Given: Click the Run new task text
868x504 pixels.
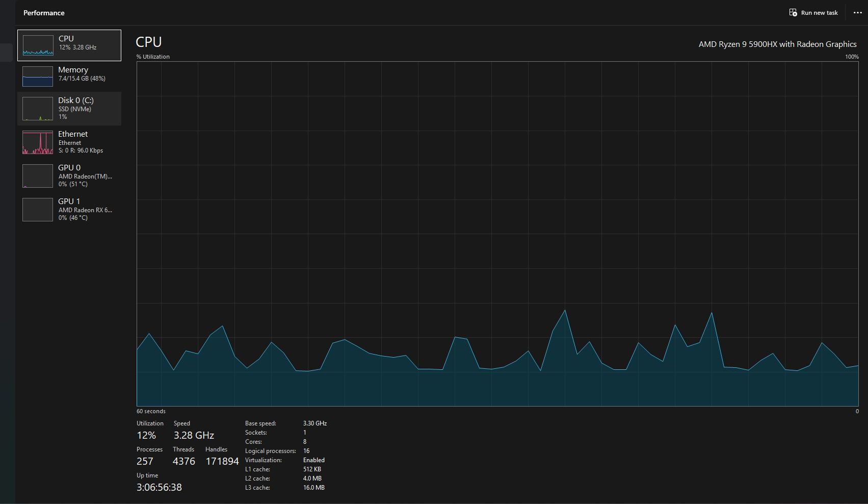Looking at the screenshot, I should pos(819,13).
